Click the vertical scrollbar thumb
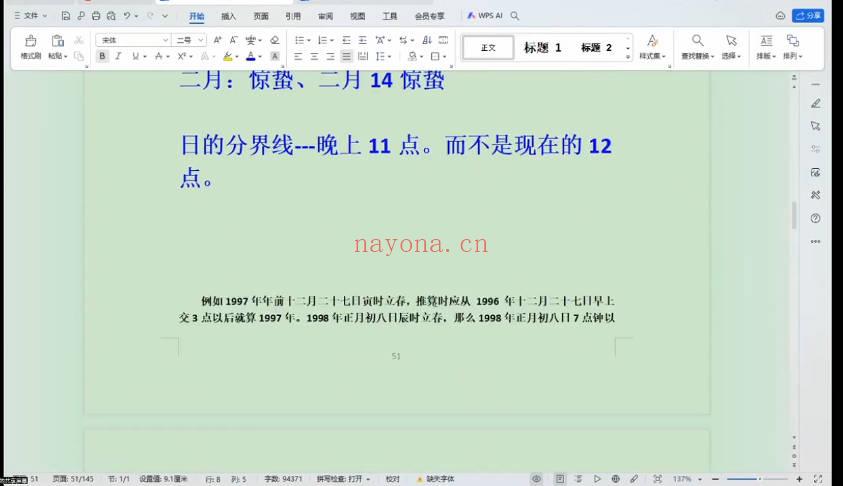Viewport: 843px width, 486px height. point(794,215)
